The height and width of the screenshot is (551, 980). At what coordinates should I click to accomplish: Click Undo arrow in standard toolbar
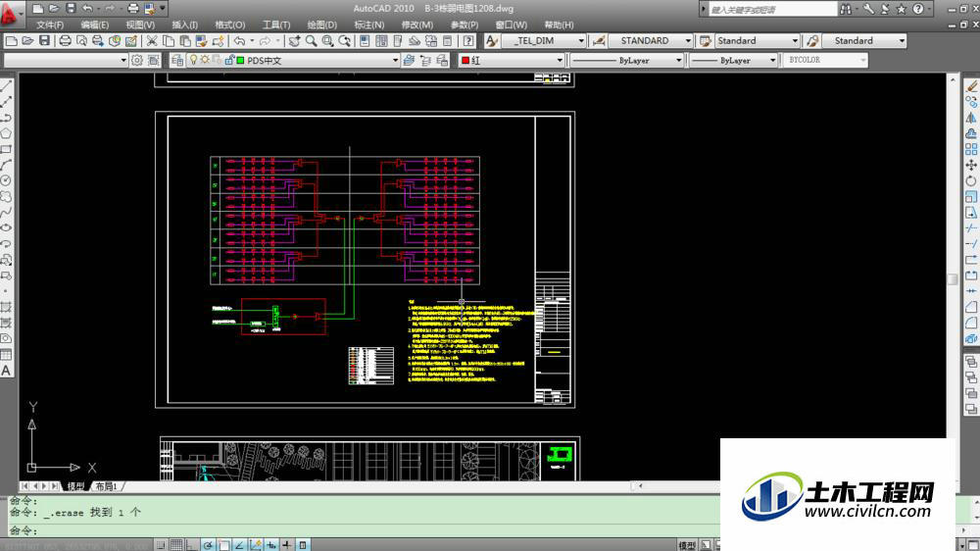239,41
